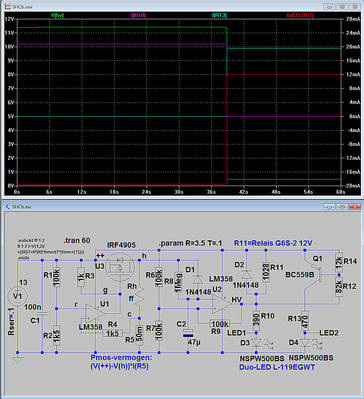
Task: Click the ground symbol below V1
Action: point(17,359)
